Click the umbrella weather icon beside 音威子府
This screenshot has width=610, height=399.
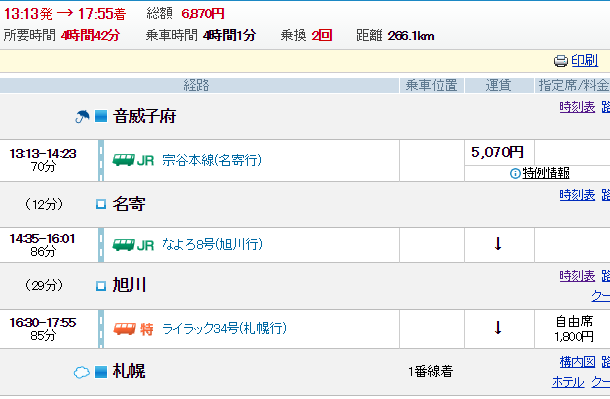(82, 116)
